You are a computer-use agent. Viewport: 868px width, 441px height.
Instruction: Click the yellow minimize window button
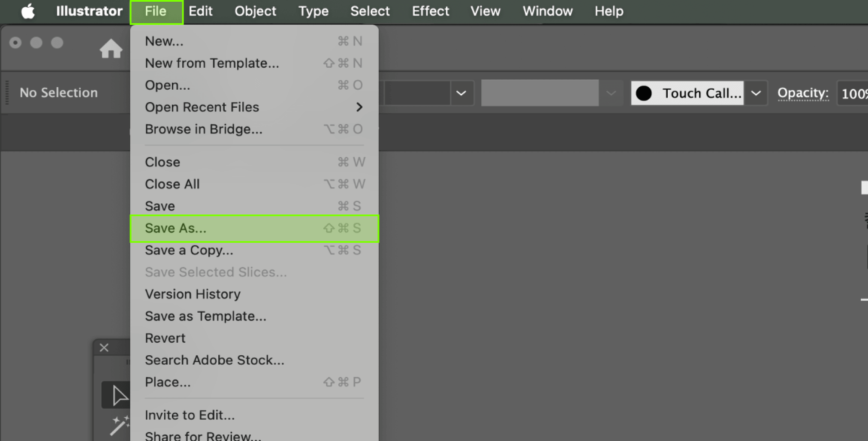36,43
